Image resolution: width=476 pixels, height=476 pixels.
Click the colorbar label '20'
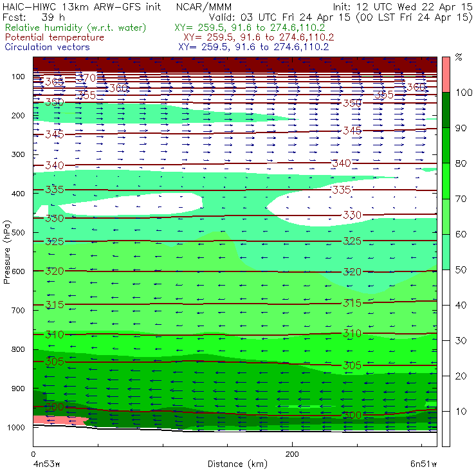(461, 376)
